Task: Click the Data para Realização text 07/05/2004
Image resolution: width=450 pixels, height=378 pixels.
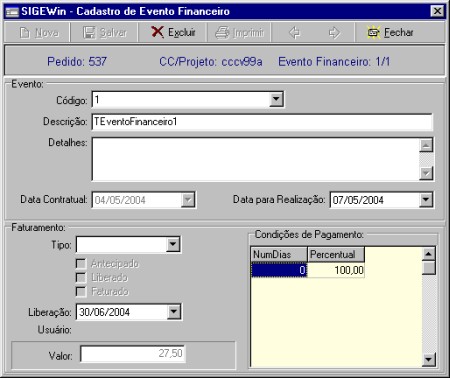Action: pyautogui.click(x=358, y=200)
